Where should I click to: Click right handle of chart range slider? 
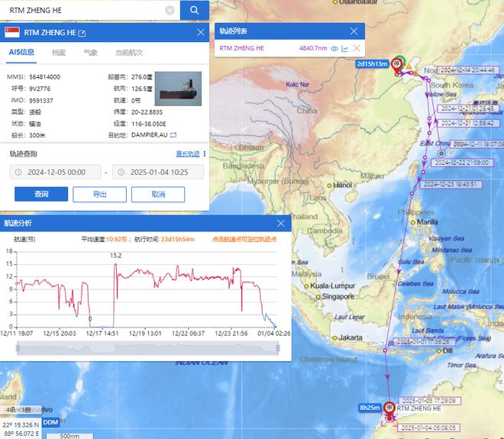pos(278,348)
